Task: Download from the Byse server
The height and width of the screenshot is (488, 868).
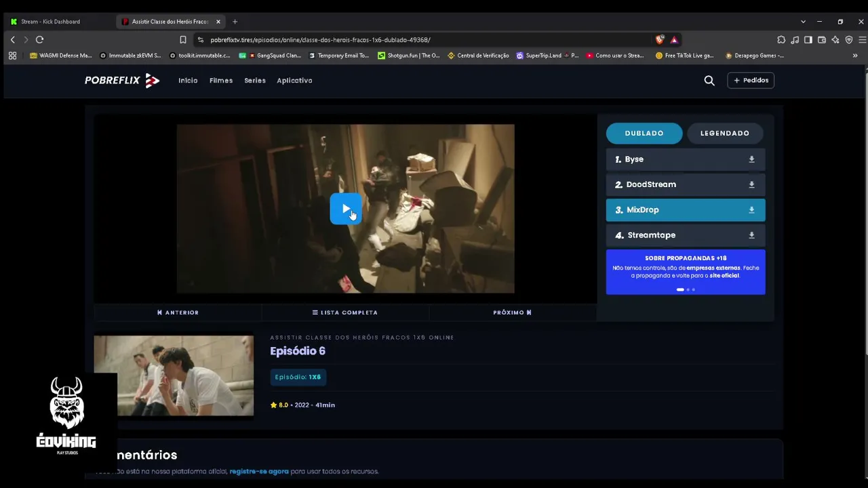Action: pyautogui.click(x=751, y=159)
